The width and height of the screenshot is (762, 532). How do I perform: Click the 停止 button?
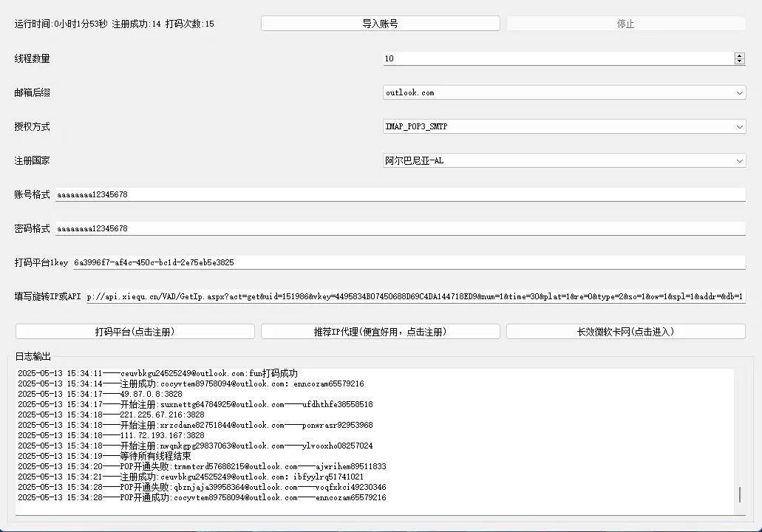click(625, 24)
